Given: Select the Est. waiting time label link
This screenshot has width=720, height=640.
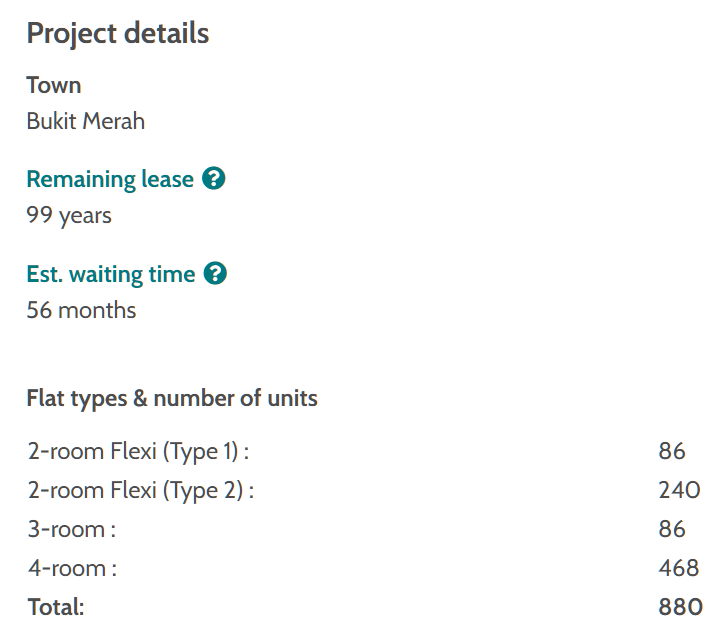Looking at the screenshot, I should tap(111, 274).
